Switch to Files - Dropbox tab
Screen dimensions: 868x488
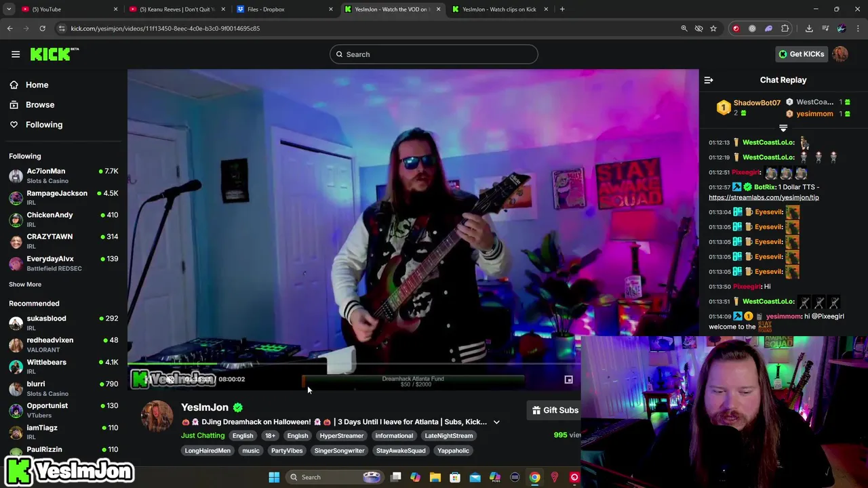coord(285,9)
